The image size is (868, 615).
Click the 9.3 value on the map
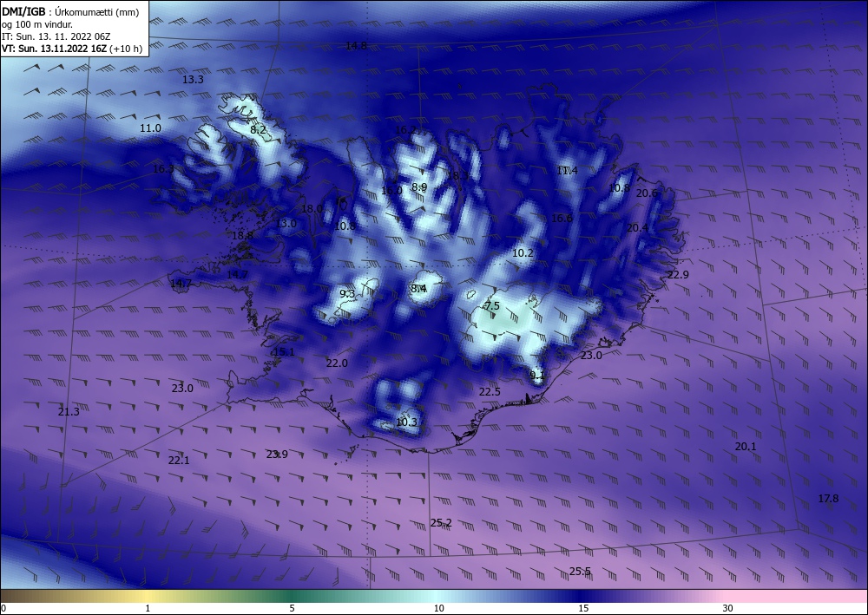tap(347, 294)
